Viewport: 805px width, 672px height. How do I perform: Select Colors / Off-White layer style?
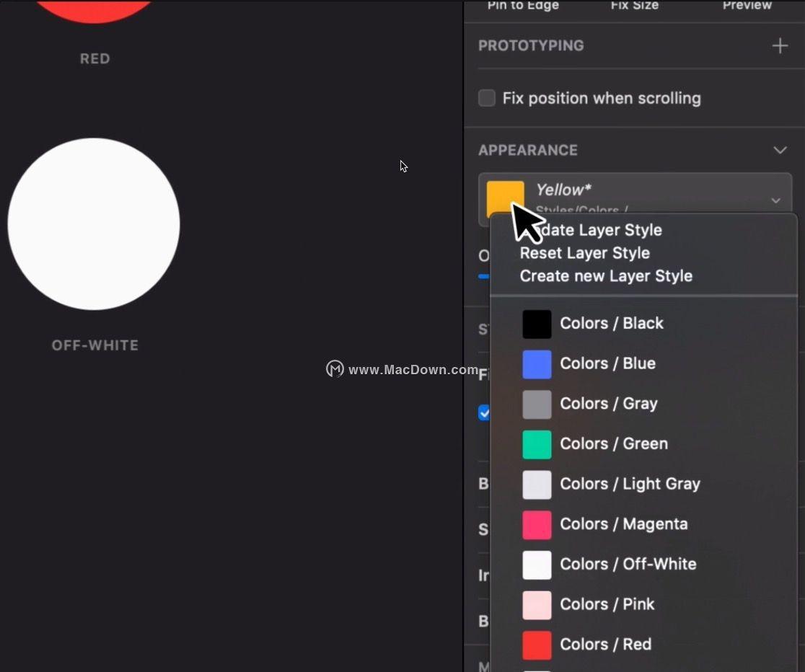click(644, 564)
